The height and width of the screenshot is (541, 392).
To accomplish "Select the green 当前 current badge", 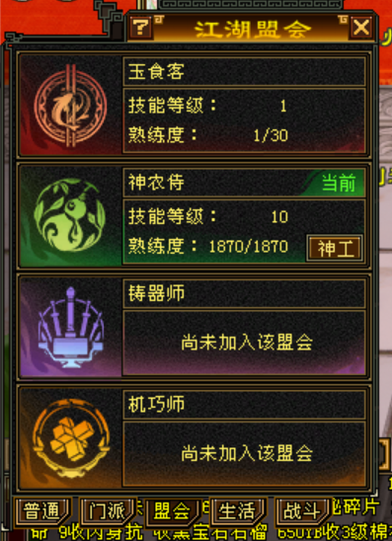I will pyautogui.click(x=338, y=183).
